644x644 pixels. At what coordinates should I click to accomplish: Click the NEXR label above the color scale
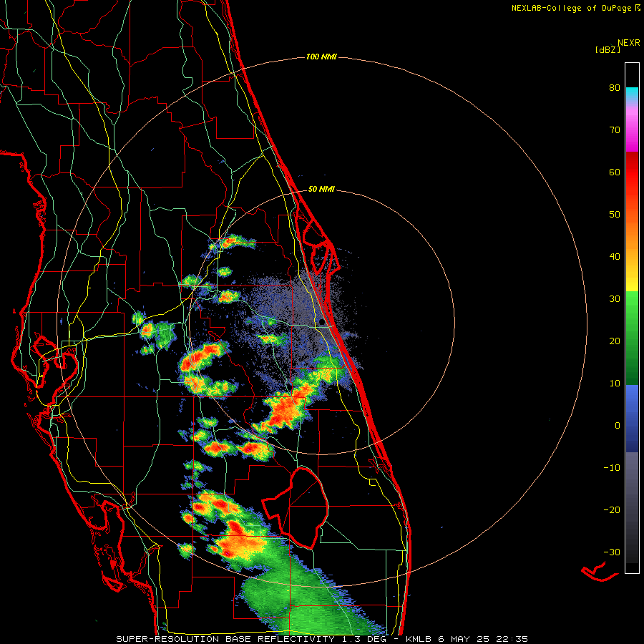pos(629,43)
